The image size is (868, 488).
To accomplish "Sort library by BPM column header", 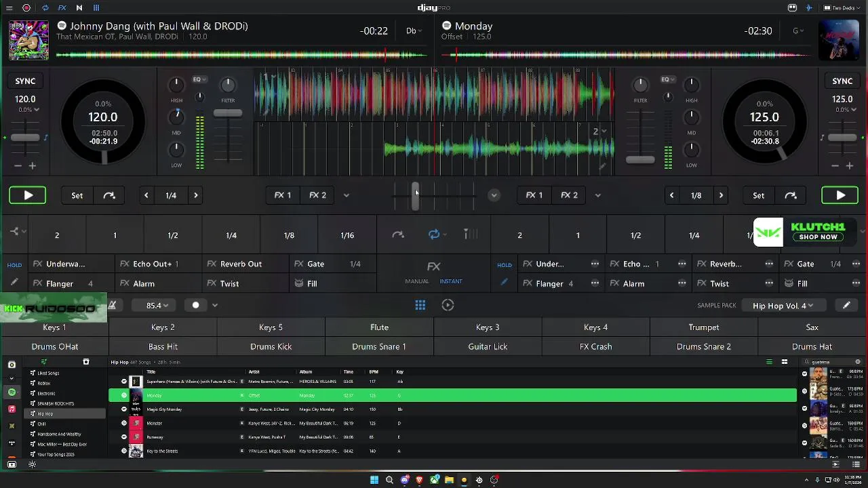I will (x=374, y=371).
